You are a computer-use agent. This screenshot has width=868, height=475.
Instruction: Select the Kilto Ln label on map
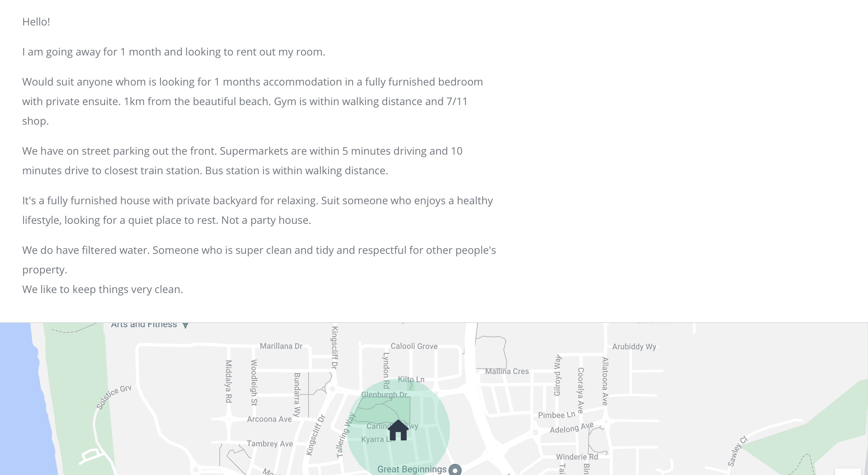tap(411, 379)
